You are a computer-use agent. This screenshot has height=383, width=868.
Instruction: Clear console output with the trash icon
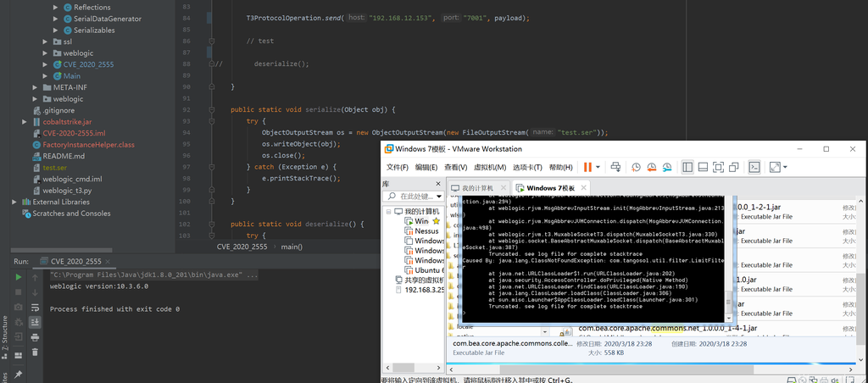[x=35, y=352]
